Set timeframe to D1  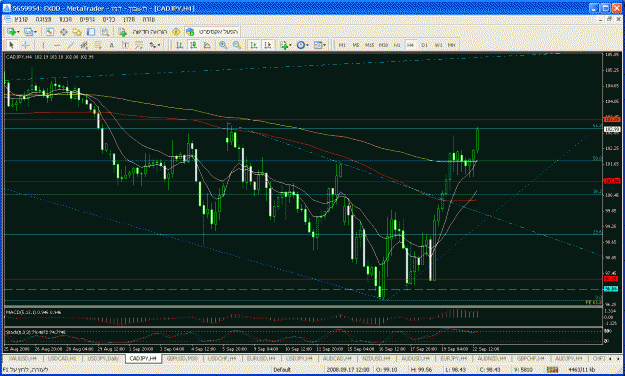(x=424, y=45)
